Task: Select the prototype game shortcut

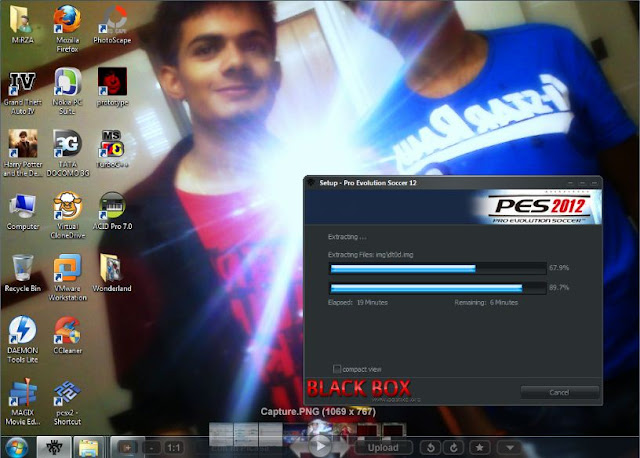Action: point(112,87)
